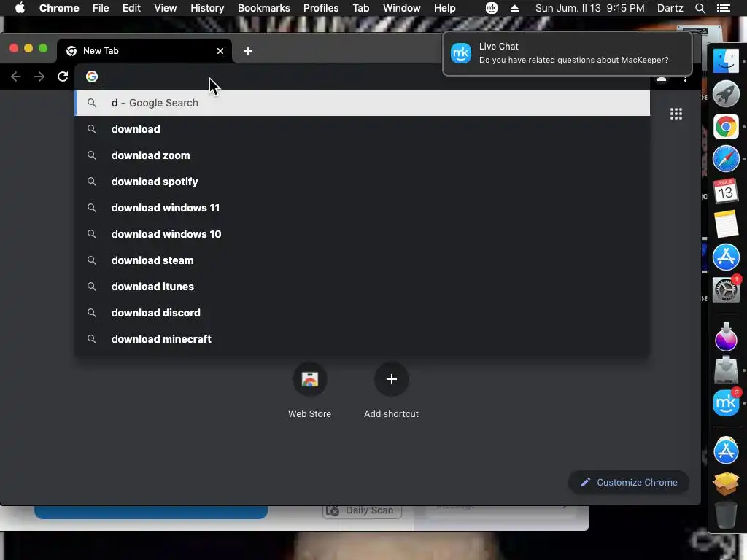747x560 pixels.
Task: Click the Add shortcut plus icon
Action: click(x=391, y=379)
